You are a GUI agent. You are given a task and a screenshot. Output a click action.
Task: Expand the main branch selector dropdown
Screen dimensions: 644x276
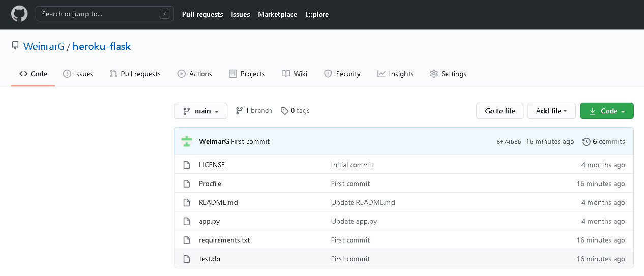200,111
